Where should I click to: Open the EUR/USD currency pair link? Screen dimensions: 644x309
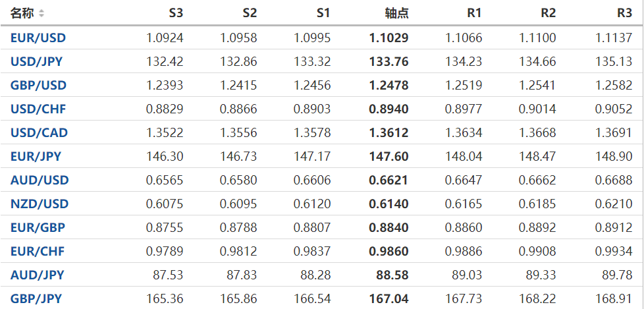pos(38,38)
